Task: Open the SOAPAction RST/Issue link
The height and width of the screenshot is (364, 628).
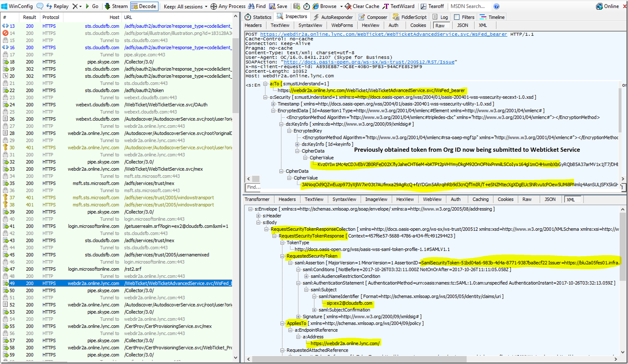Action: coord(369,62)
